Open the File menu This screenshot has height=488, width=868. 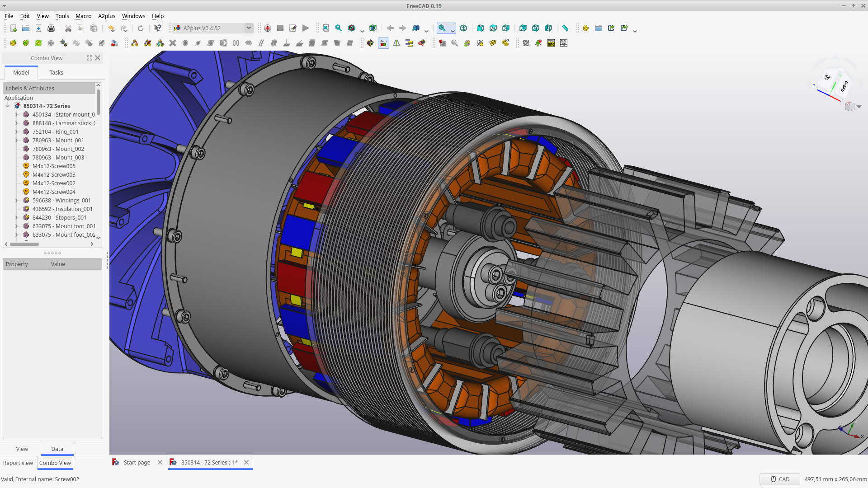(x=9, y=16)
